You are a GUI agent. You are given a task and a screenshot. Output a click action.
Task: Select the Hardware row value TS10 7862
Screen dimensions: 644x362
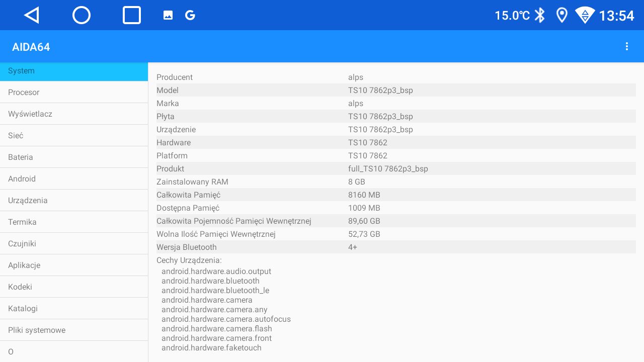click(x=368, y=143)
